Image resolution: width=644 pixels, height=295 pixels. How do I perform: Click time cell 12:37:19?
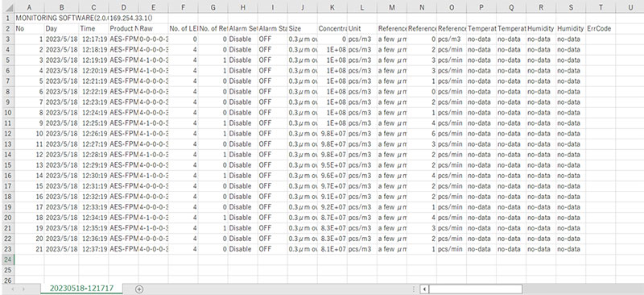pos(93,249)
